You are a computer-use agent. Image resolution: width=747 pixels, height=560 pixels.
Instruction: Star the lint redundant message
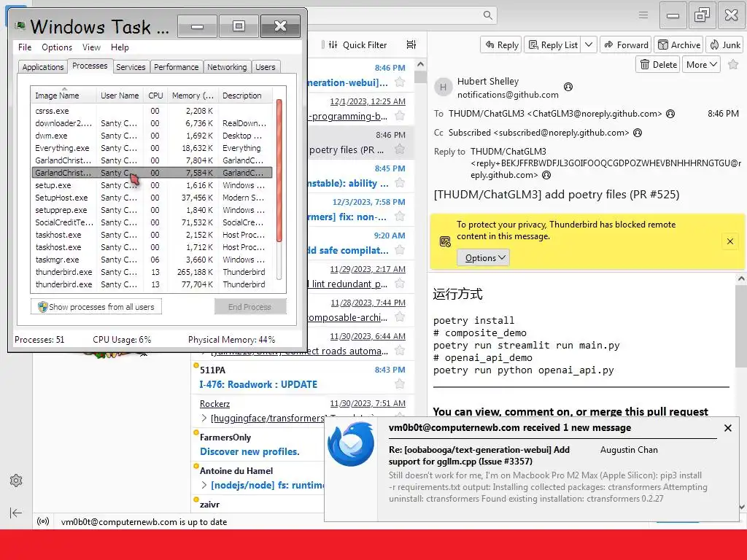point(400,284)
